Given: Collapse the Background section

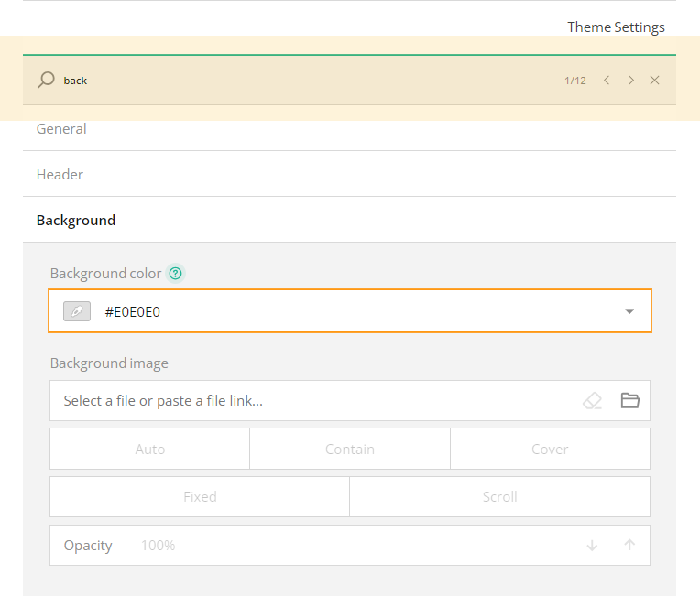Looking at the screenshot, I should 76,220.
